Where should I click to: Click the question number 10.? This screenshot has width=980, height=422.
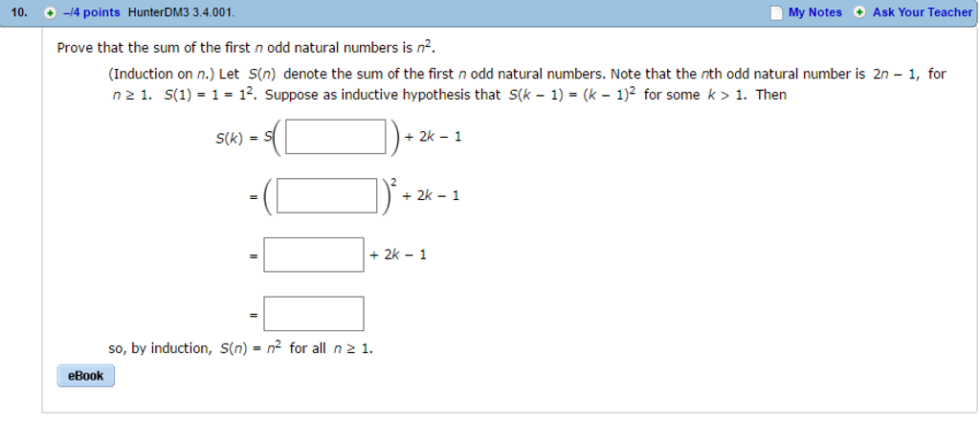coord(19,13)
